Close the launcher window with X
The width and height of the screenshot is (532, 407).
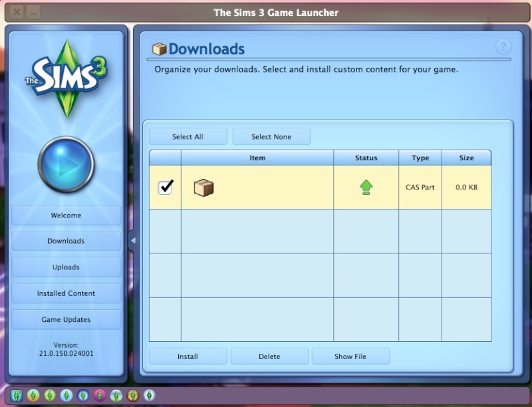(17, 13)
